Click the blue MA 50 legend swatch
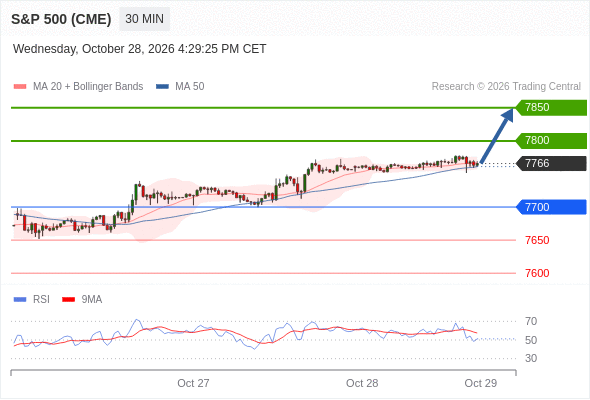This screenshot has height=400, width=590. pos(162,87)
